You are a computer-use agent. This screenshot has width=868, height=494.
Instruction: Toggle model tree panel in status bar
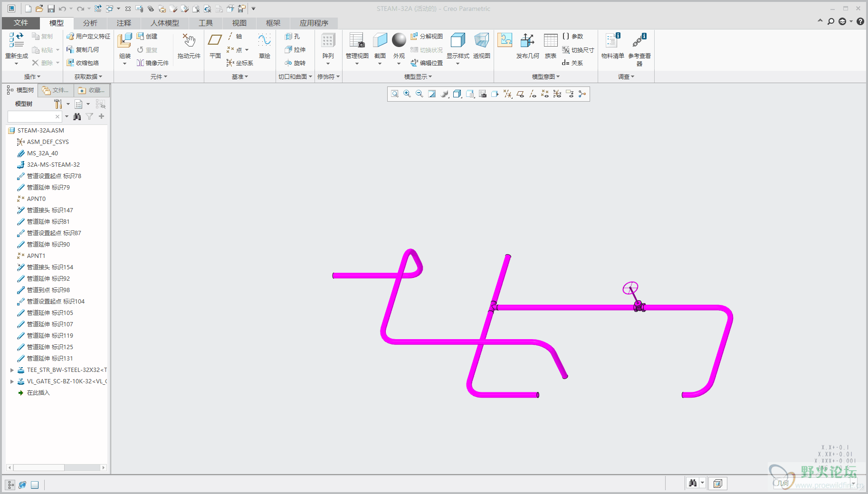coord(10,485)
